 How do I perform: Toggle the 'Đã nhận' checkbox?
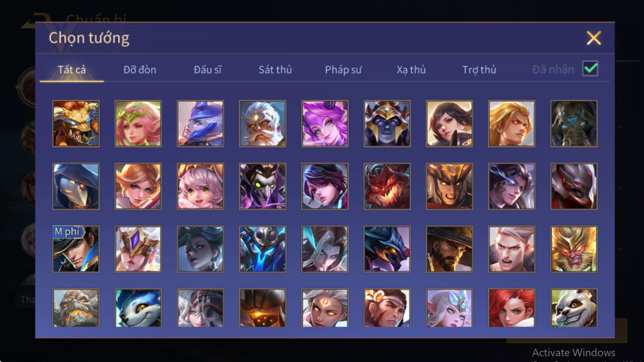590,69
